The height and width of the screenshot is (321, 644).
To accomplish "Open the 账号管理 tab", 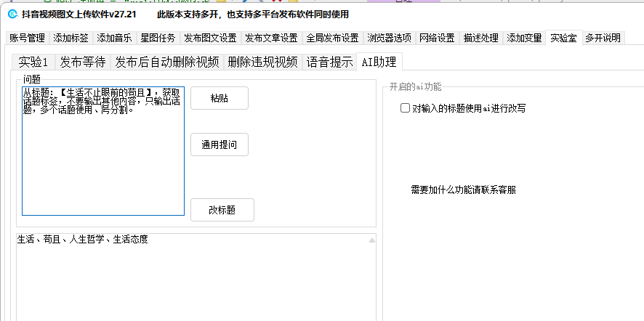I will pos(27,38).
